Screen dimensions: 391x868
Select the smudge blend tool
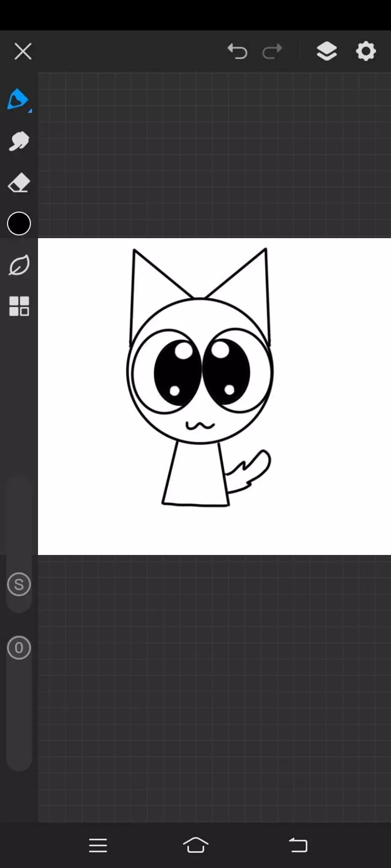[x=18, y=142]
